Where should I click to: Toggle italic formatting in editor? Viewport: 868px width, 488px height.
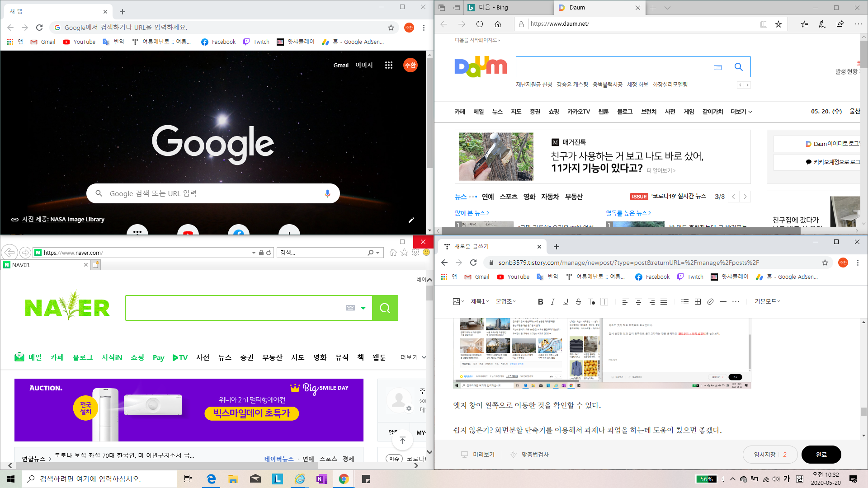[552, 301]
